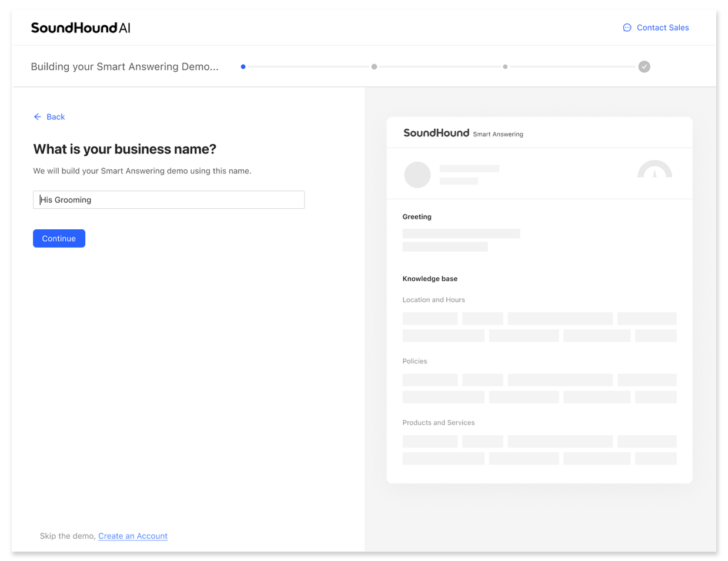Click the checkmark circle at progress bar end
728x561 pixels.
[644, 66]
